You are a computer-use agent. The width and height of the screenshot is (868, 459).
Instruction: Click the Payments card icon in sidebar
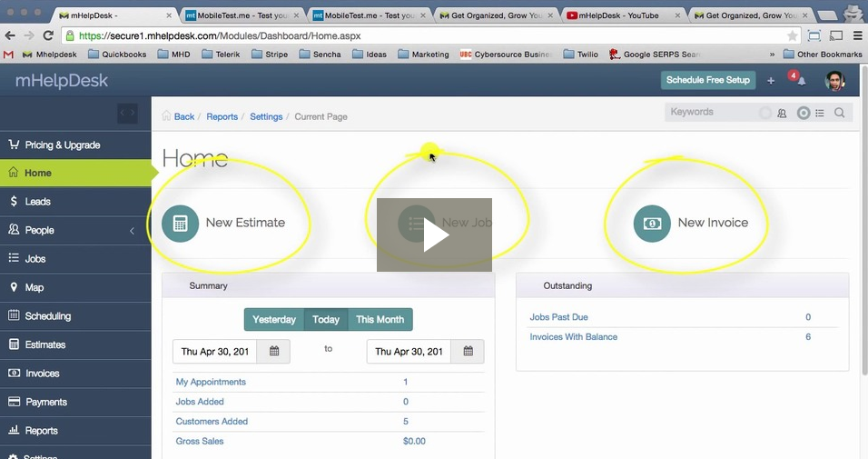tap(14, 402)
